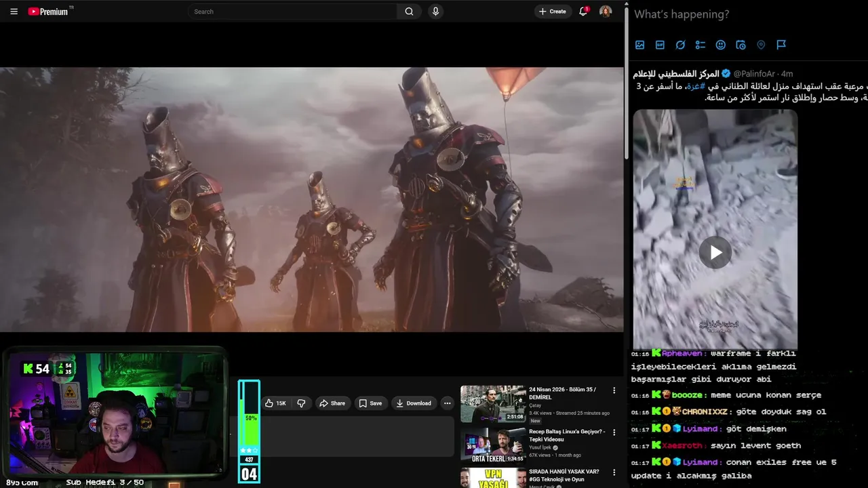Tag location in the post composer
This screenshot has width=868, height=488.
click(761, 45)
